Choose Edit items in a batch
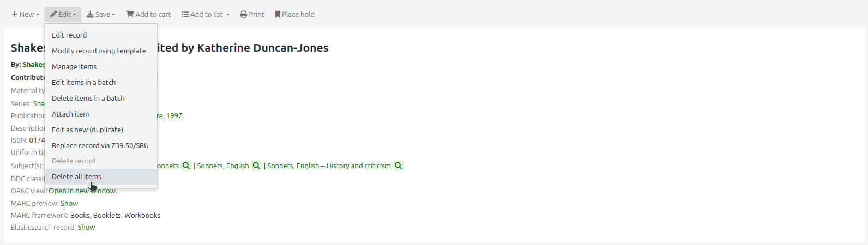868x245 pixels. (x=83, y=82)
